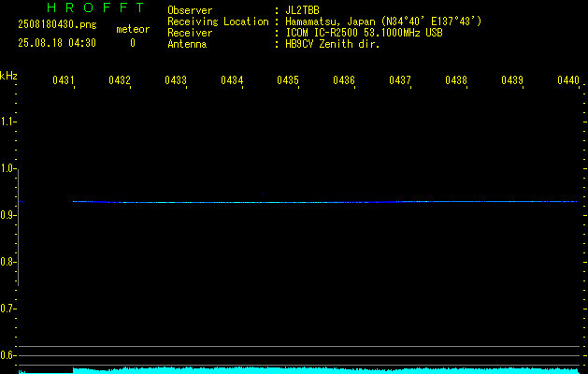Click time marker 0440

click(x=568, y=79)
